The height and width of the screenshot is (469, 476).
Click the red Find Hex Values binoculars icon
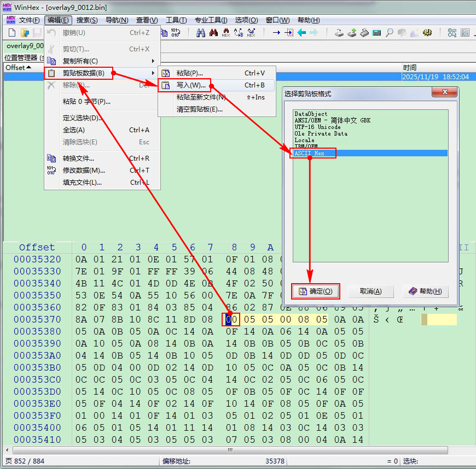click(213, 32)
